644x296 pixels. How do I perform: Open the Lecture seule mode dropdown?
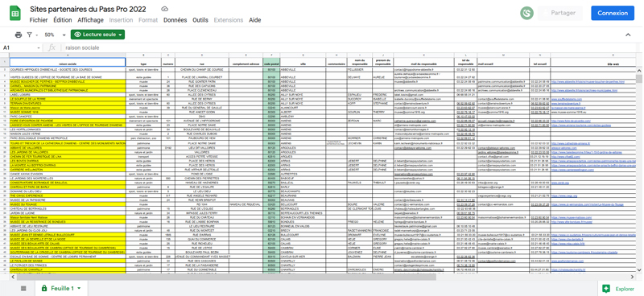coord(97,35)
